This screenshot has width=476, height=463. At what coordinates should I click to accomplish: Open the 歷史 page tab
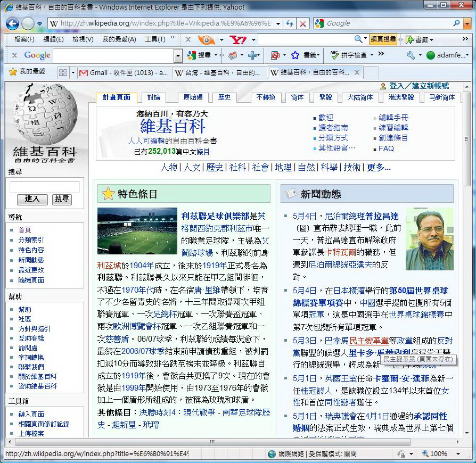click(224, 97)
